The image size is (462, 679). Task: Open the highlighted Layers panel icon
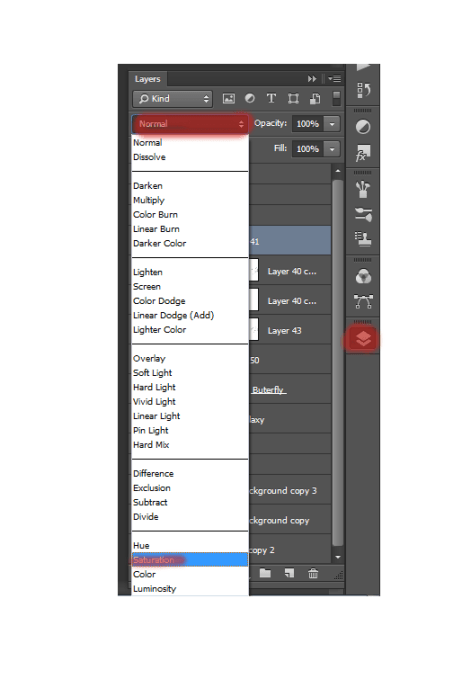point(363,339)
